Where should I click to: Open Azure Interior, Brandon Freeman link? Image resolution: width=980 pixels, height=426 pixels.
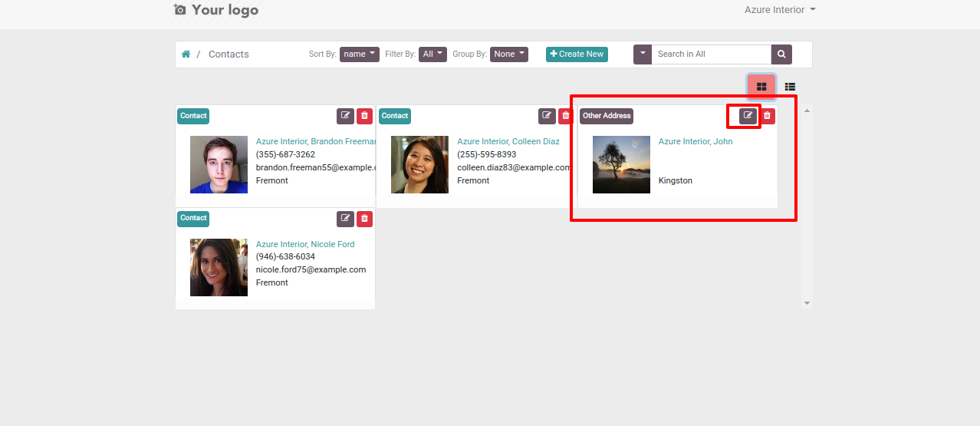point(316,141)
